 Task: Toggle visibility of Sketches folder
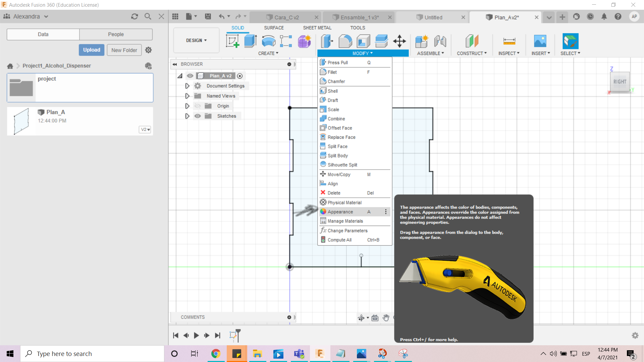click(x=198, y=116)
